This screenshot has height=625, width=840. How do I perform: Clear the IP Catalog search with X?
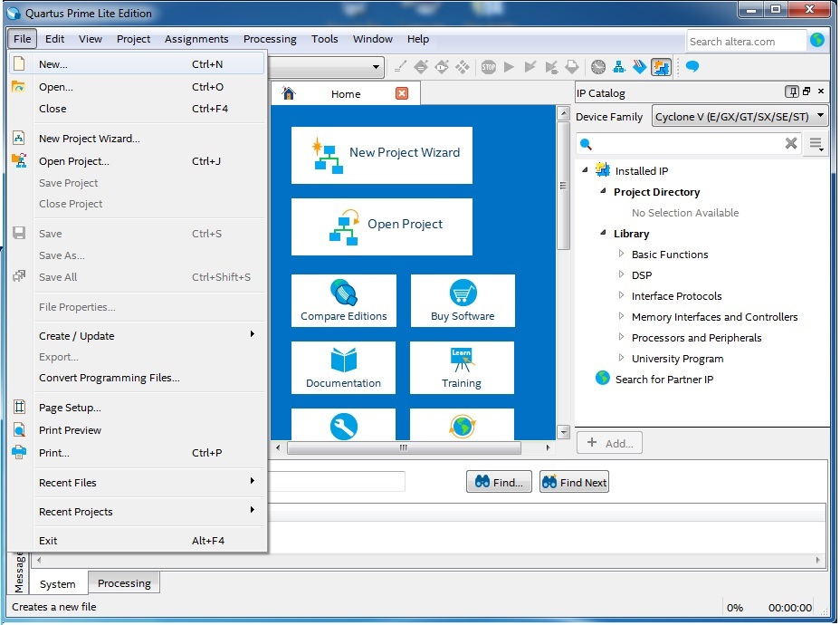click(791, 143)
